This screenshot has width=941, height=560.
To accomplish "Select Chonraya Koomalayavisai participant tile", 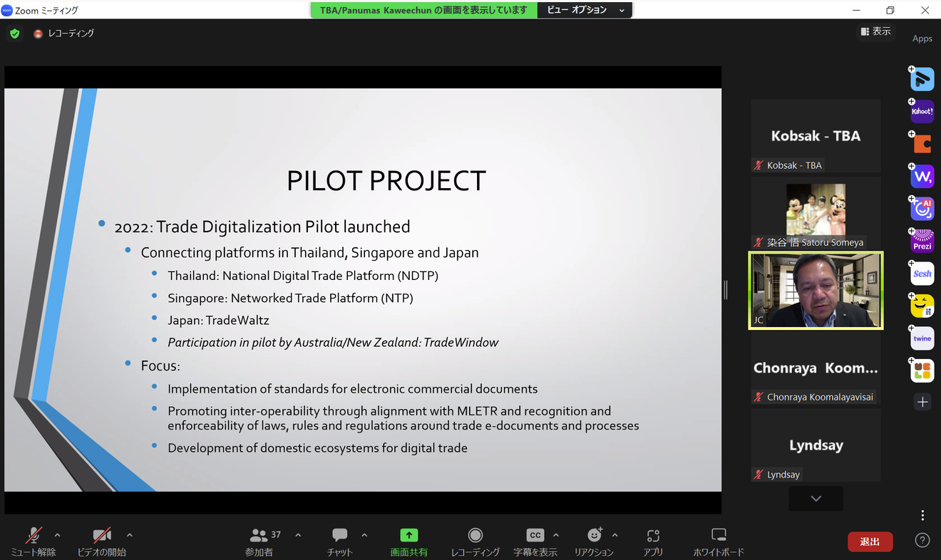I will point(816,368).
